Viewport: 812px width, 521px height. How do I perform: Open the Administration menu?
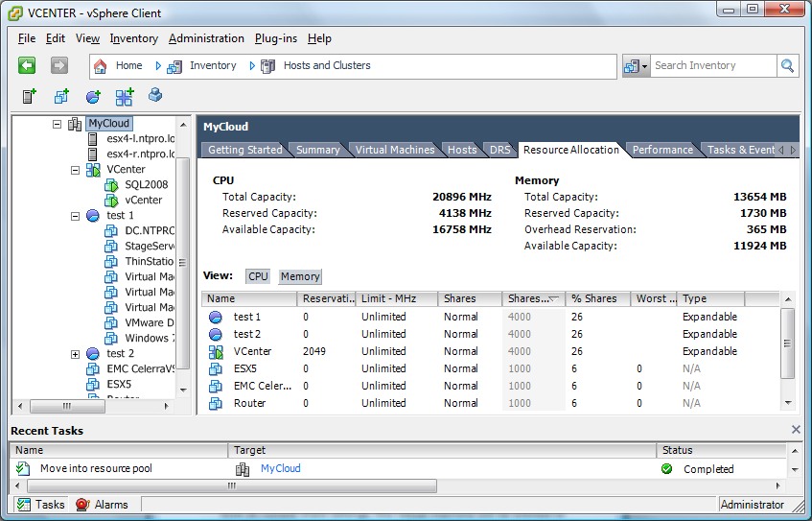[206, 38]
